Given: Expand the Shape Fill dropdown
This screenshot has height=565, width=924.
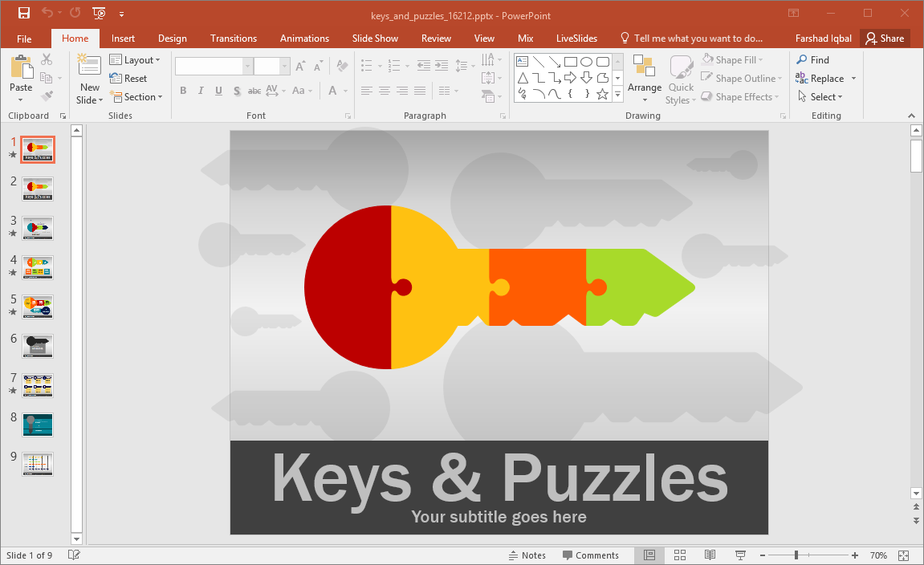Looking at the screenshot, I should [x=732, y=59].
